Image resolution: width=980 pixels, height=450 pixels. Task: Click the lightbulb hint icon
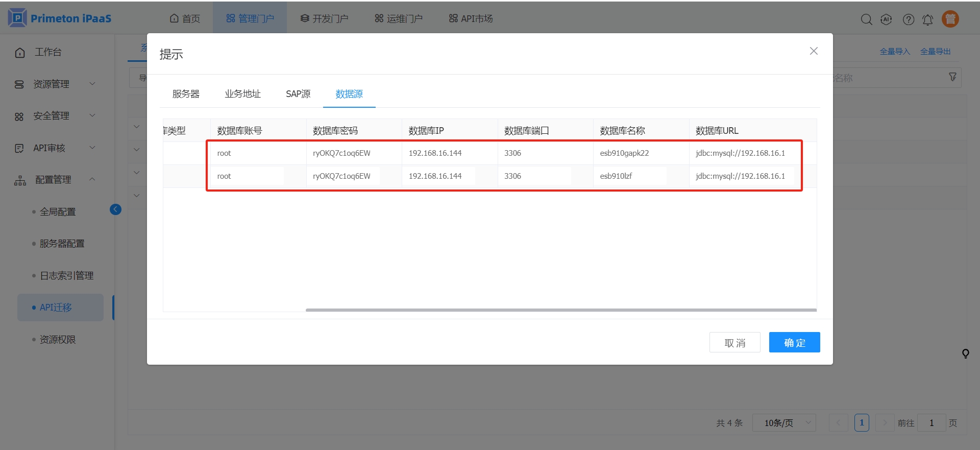[x=965, y=353]
